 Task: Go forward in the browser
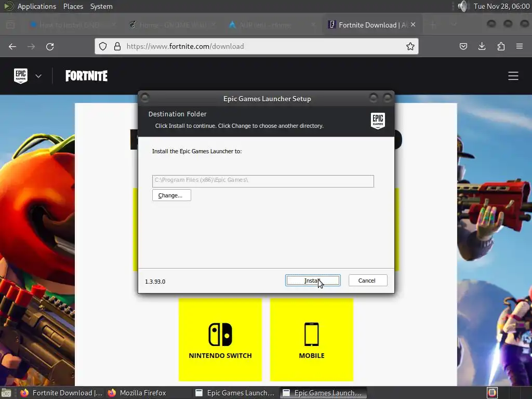[x=31, y=46]
